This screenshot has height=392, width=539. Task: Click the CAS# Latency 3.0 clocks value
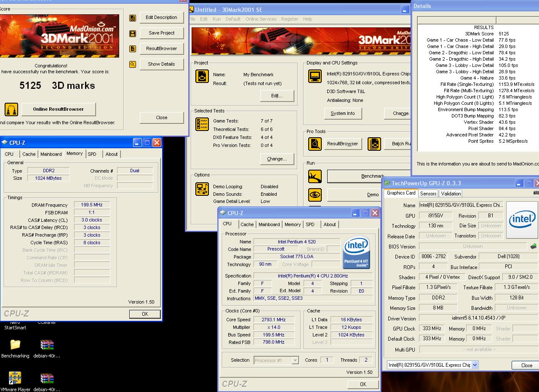click(x=92, y=220)
